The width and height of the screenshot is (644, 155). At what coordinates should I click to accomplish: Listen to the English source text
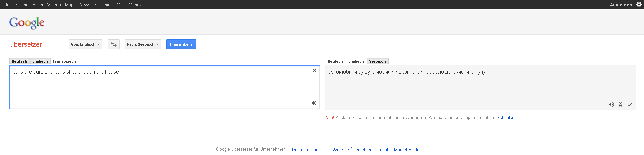point(314,103)
